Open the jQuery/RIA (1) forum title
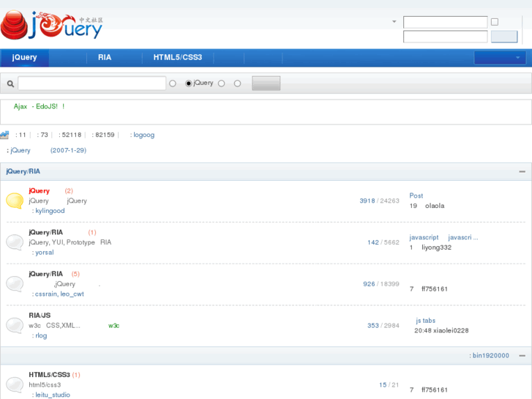The image size is (532, 399). (46, 232)
